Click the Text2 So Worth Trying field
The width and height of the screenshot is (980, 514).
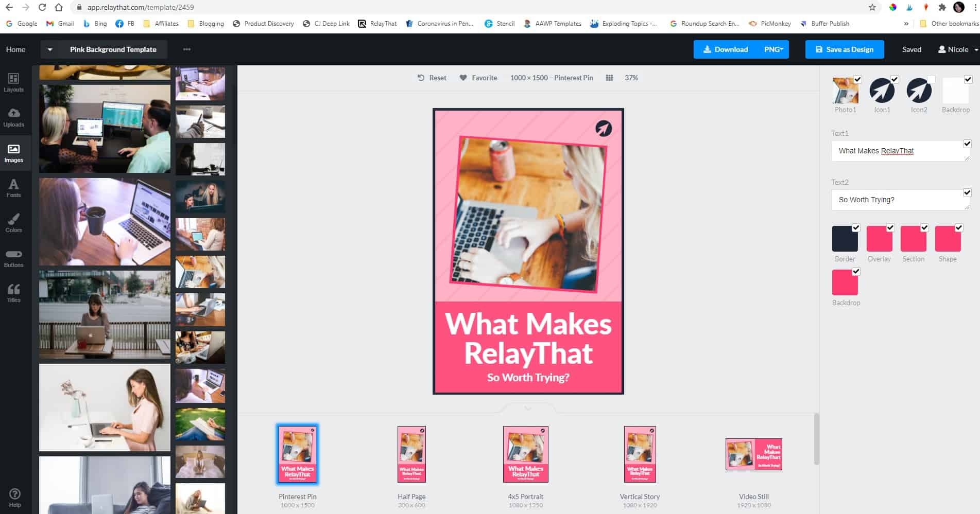pyautogui.click(x=900, y=200)
